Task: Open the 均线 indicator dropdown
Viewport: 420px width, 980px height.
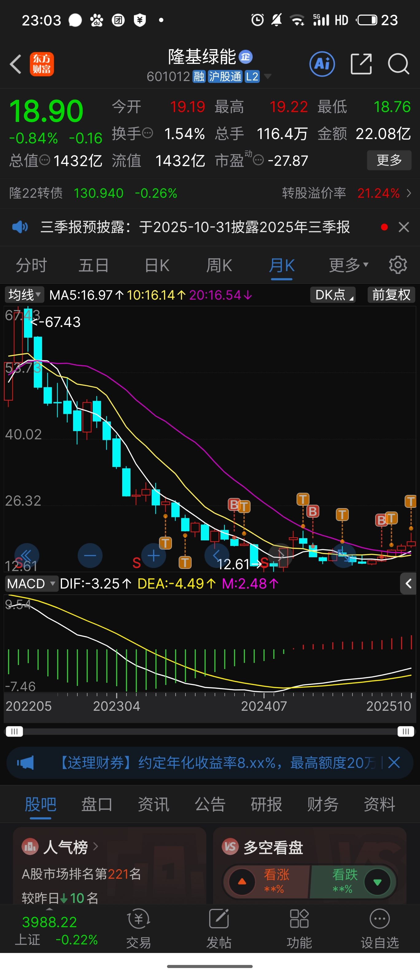Action: pos(24,295)
